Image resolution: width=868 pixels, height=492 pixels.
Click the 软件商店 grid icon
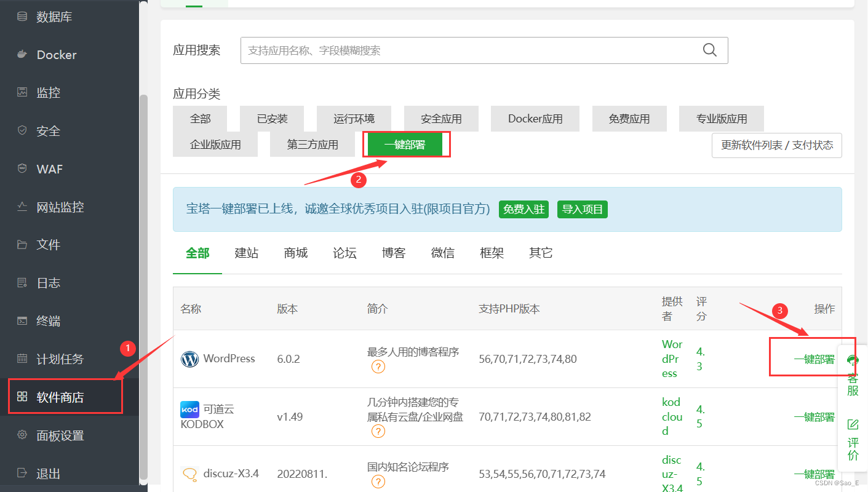22,397
